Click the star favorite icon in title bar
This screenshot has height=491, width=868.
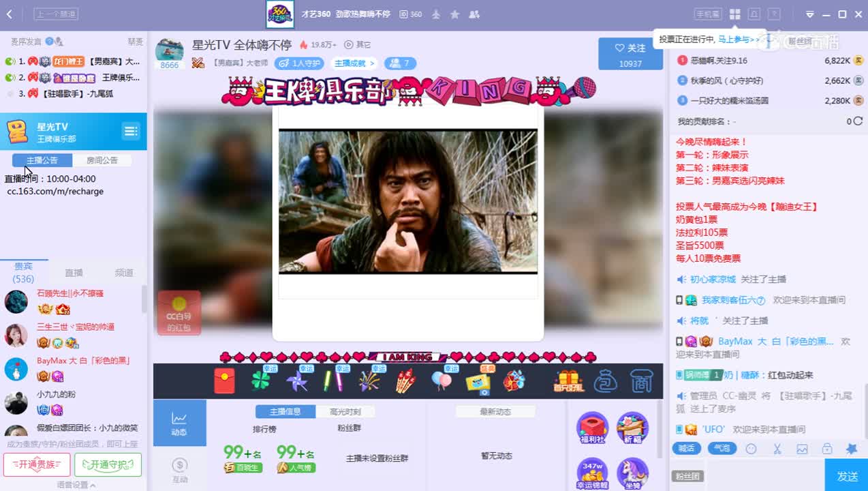tap(455, 14)
